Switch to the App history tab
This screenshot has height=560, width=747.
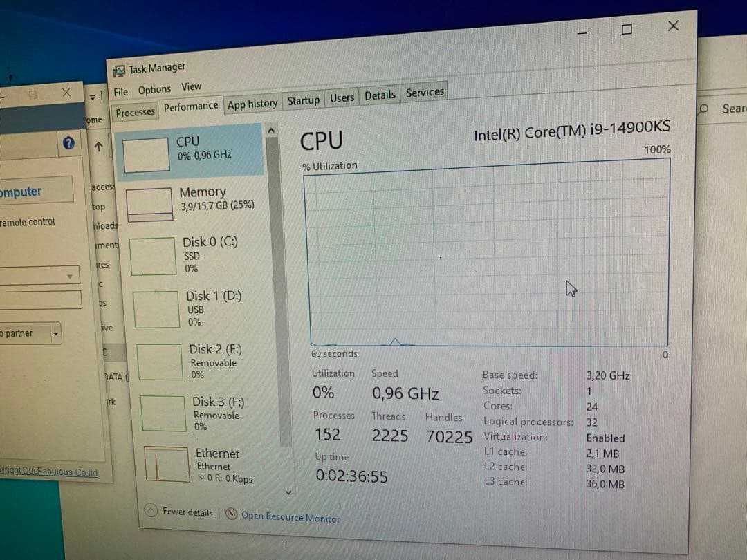252,102
